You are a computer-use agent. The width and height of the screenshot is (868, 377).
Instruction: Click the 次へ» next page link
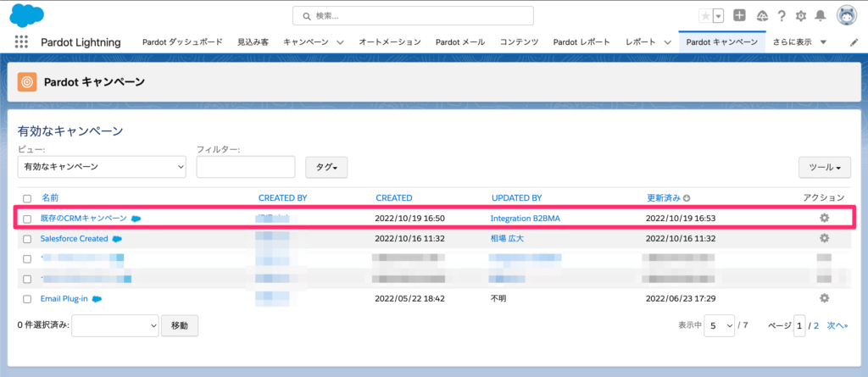[837, 326]
